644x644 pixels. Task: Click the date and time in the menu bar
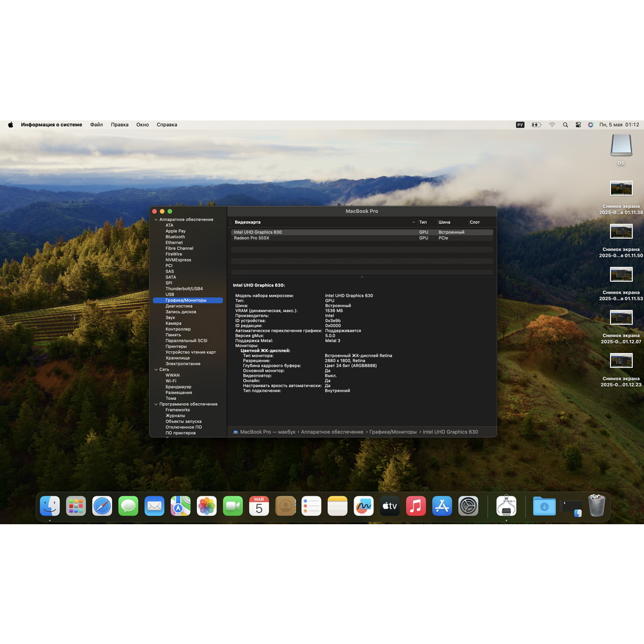coord(619,125)
